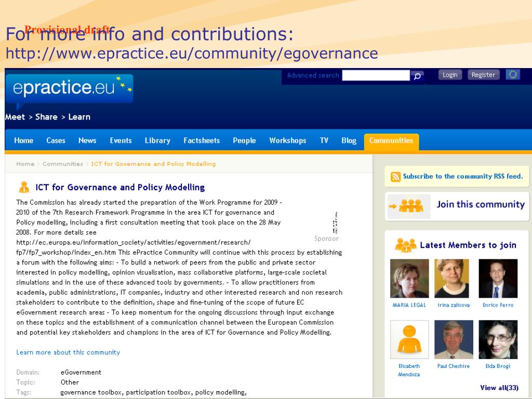The image size is (532, 399).
Task: Click the eGovernment domain value
Action: point(81,372)
